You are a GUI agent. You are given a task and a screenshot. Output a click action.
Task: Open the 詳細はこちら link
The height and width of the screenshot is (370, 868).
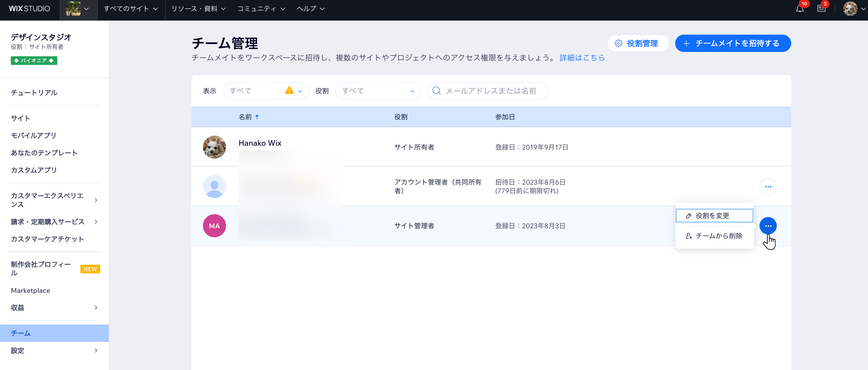(582, 58)
